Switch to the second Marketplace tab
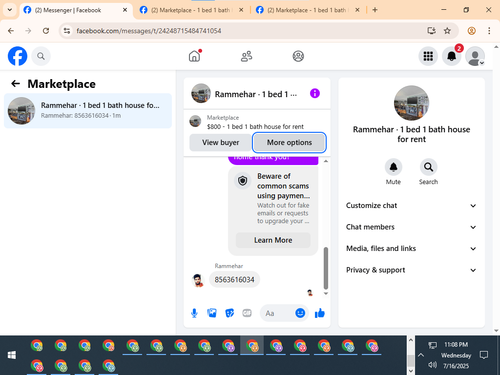 click(191, 10)
